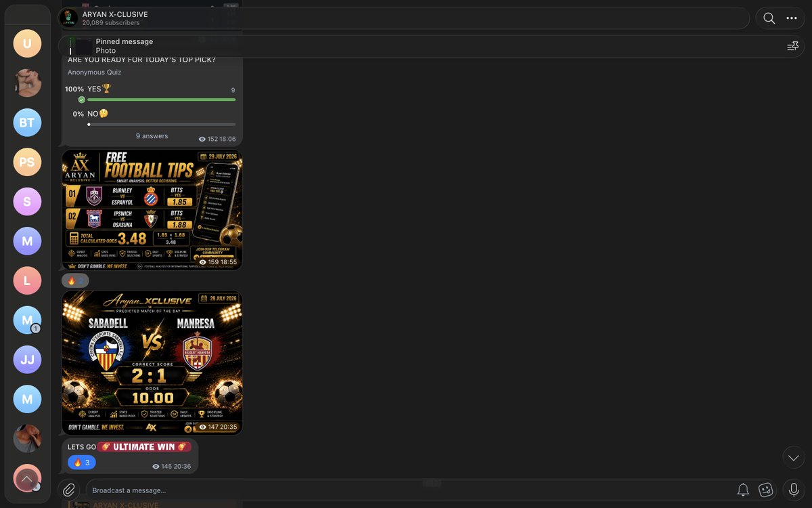Open the three-dots more options menu
The height and width of the screenshot is (508, 812).
tap(792, 18)
